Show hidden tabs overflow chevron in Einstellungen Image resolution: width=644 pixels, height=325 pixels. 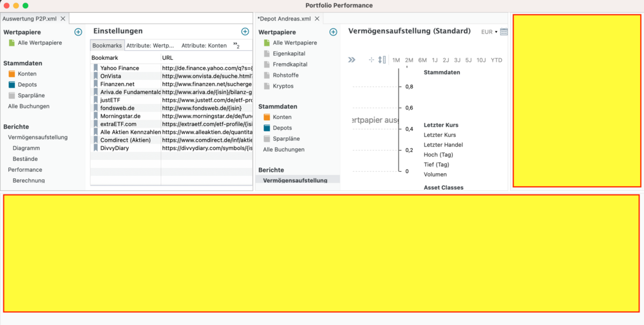(x=236, y=45)
